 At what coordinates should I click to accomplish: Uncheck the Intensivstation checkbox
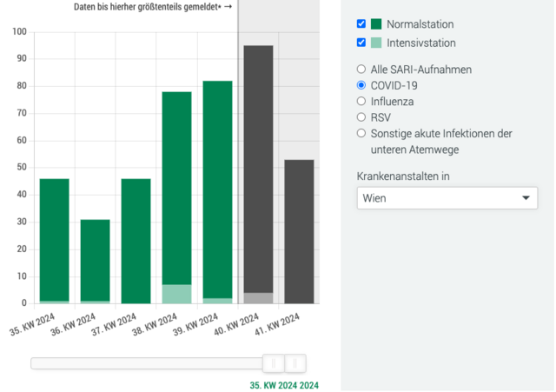click(361, 43)
